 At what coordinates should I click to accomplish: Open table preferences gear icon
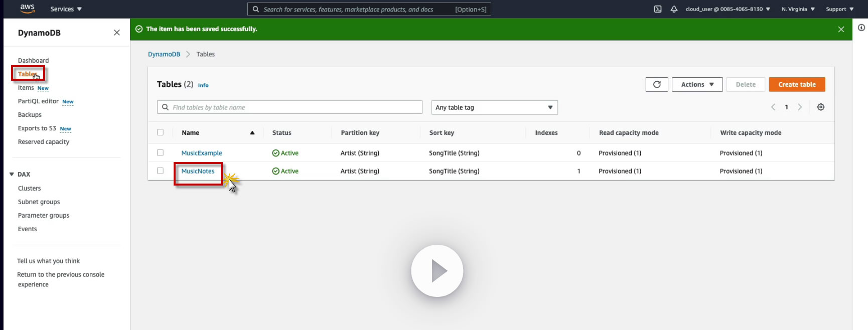[821, 107]
